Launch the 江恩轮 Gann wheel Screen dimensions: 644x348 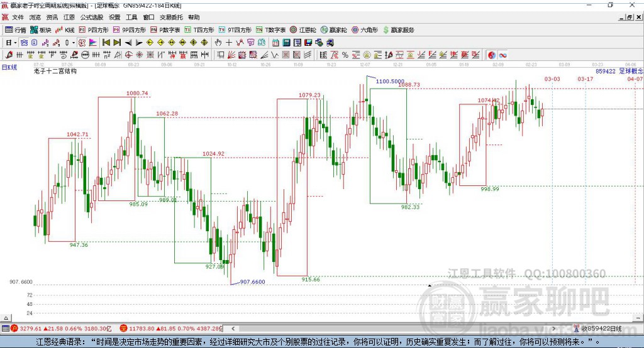[x=303, y=30]
